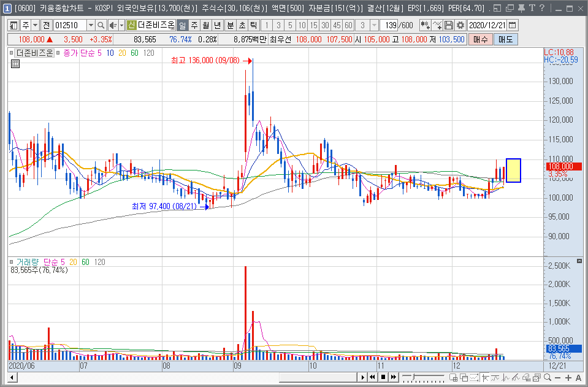
Task: Click the bottom toolbar grid layout icon
Action: [453, 377]
